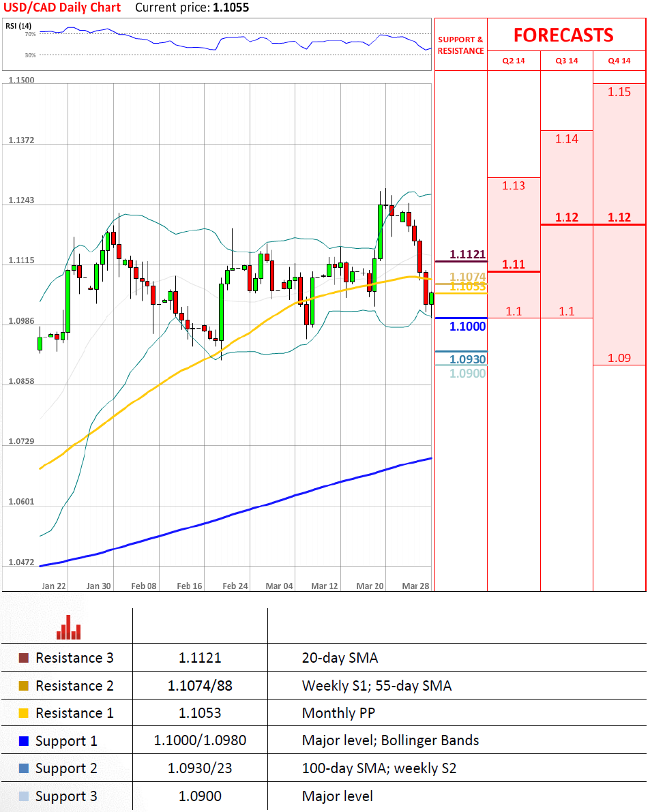
Task: Click the Resistance 2 orange swatch
Action: [24, 686]
